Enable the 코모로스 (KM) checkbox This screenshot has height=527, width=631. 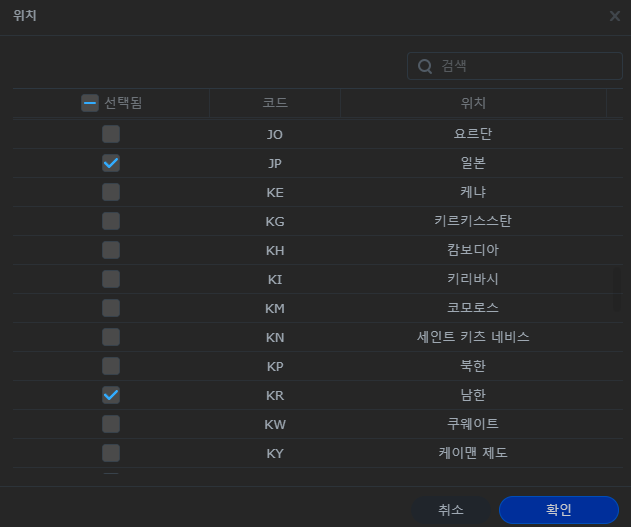tap(111, 308)
